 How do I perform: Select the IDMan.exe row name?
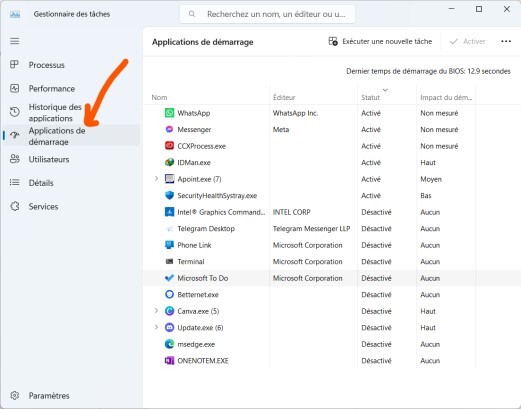point(194,162)
